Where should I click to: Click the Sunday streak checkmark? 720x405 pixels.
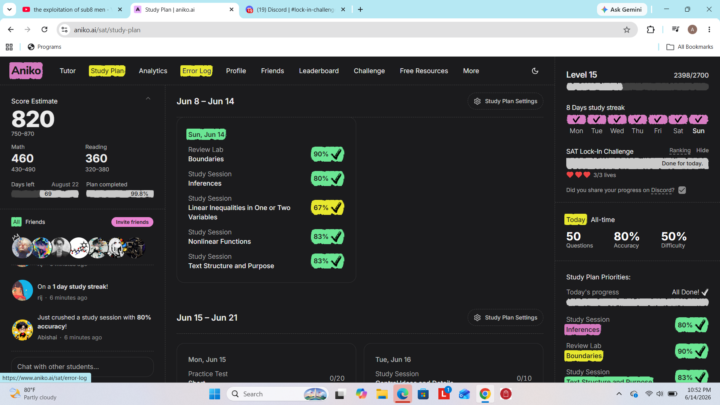[x=698, y=119]
